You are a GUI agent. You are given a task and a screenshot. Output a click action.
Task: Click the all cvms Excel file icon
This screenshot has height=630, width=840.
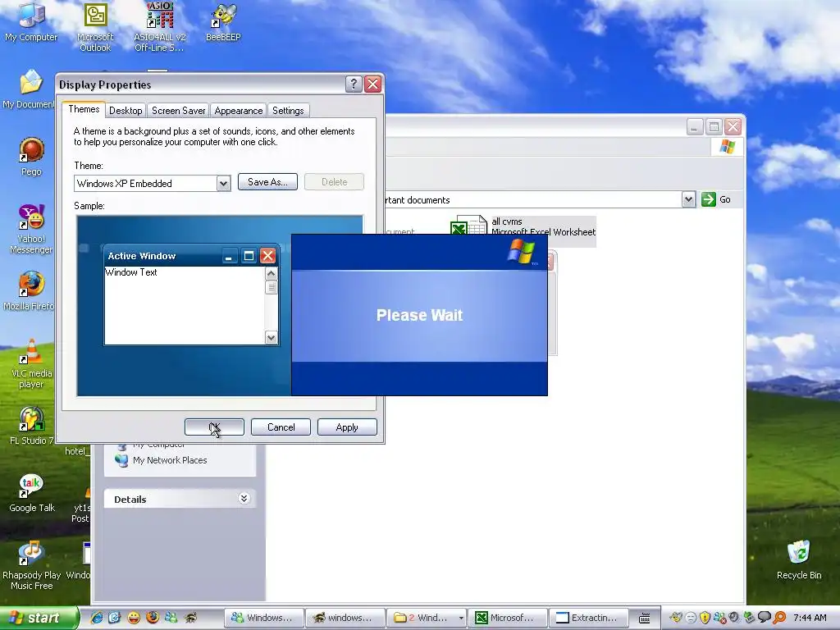[468, 225]
